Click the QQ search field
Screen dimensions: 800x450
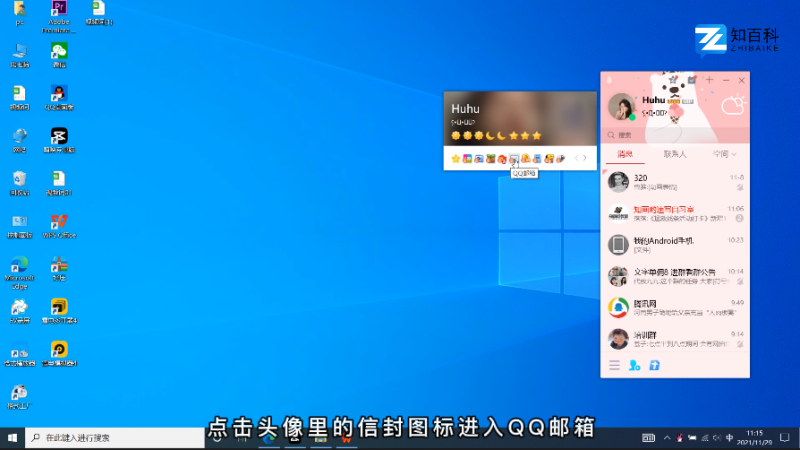pyautogui.click(x=675, y=135)
